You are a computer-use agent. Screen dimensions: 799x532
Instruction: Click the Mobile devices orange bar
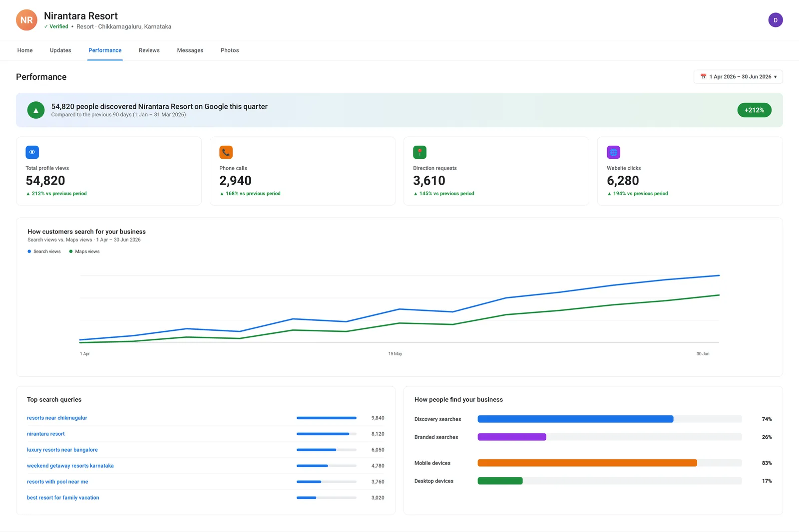tap(587, 463)
